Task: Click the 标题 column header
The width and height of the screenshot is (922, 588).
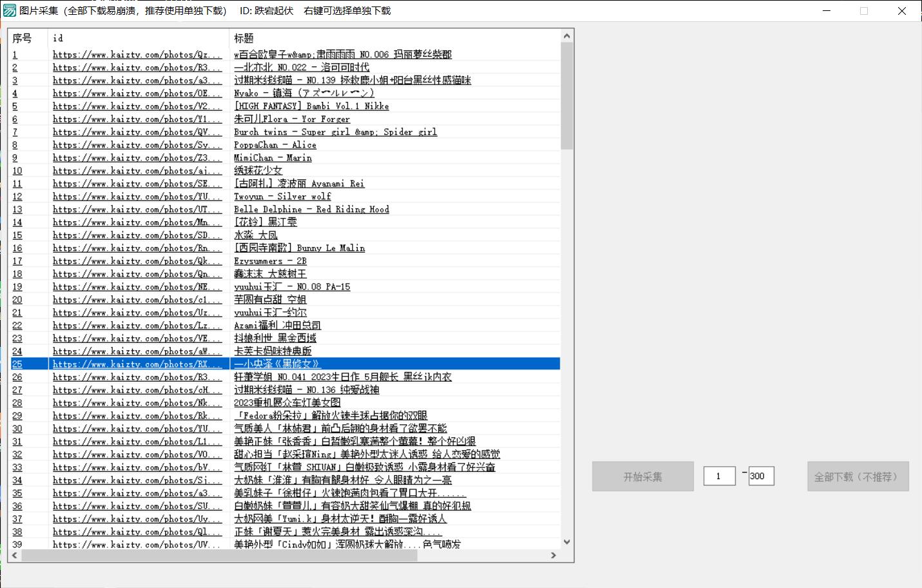Action: pos(393,38)
